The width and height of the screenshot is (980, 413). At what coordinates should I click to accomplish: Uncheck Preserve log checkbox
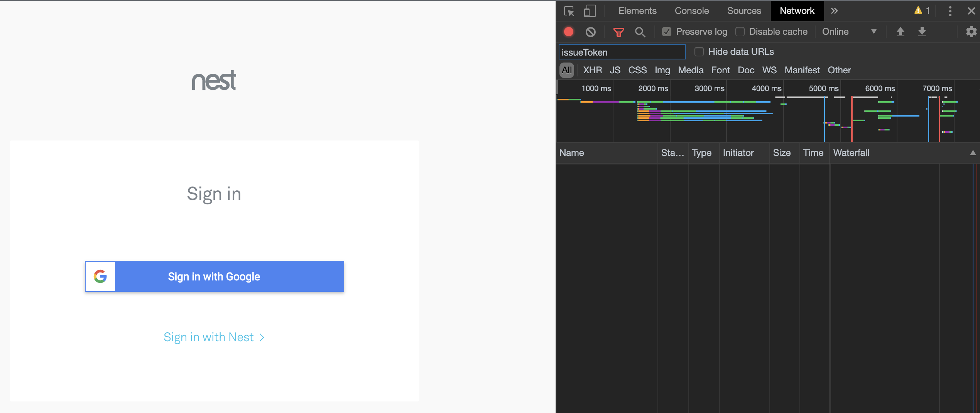tap(667, 32)
